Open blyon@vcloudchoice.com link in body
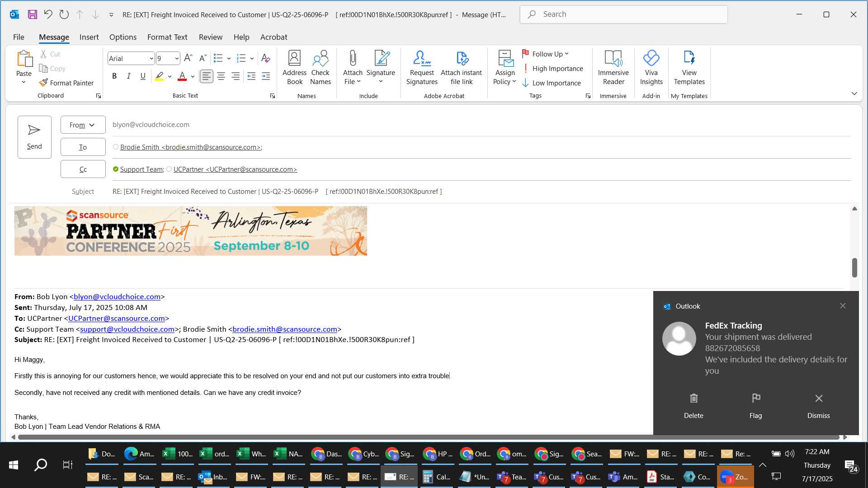Image resolution: width=868 pixels, height=488 pixels. click(117, 297)
